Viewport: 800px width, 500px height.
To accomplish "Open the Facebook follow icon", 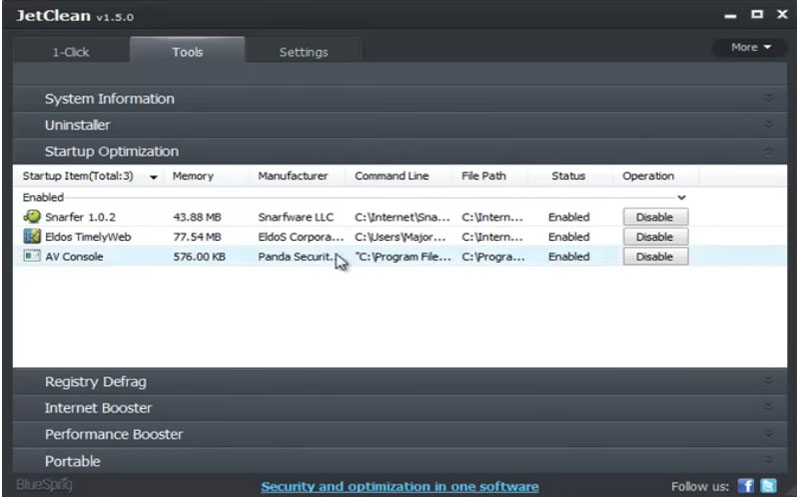I will point(745,486).
